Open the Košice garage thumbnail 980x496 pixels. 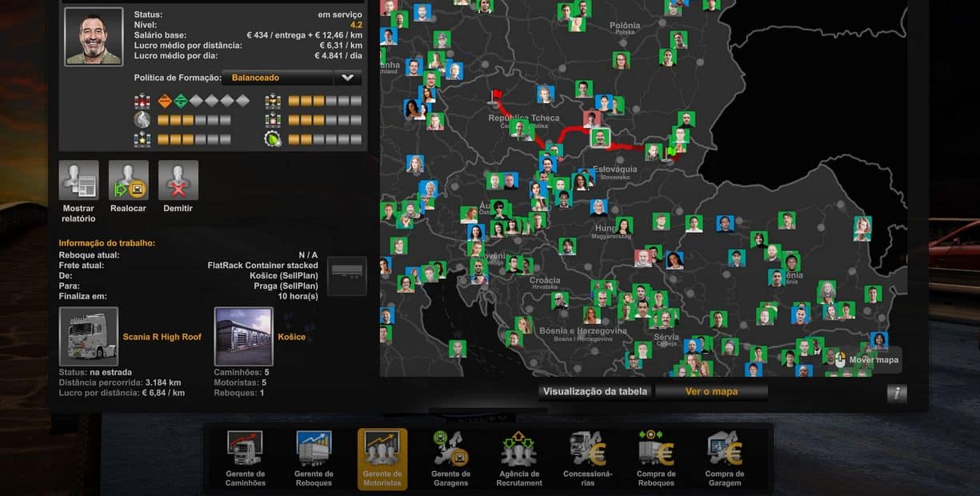(243, 336)
